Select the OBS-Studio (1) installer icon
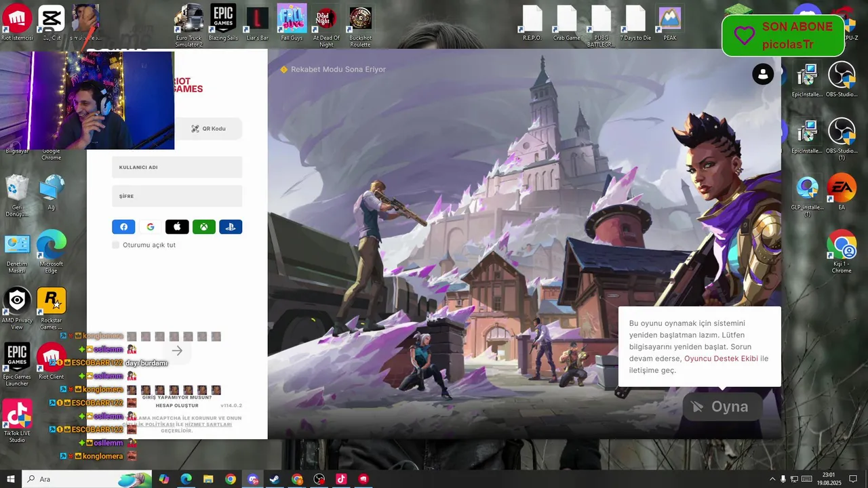The height and width of the screenshot is (488, 868). coord(842,139)
